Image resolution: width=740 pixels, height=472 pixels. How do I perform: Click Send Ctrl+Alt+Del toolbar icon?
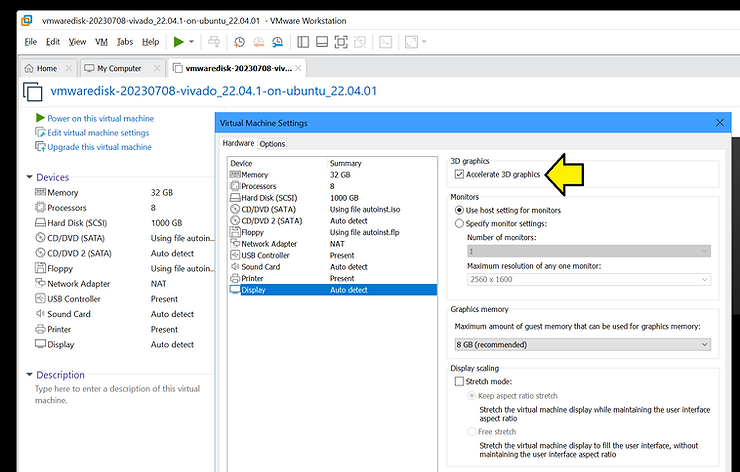[x=214, y=42]
